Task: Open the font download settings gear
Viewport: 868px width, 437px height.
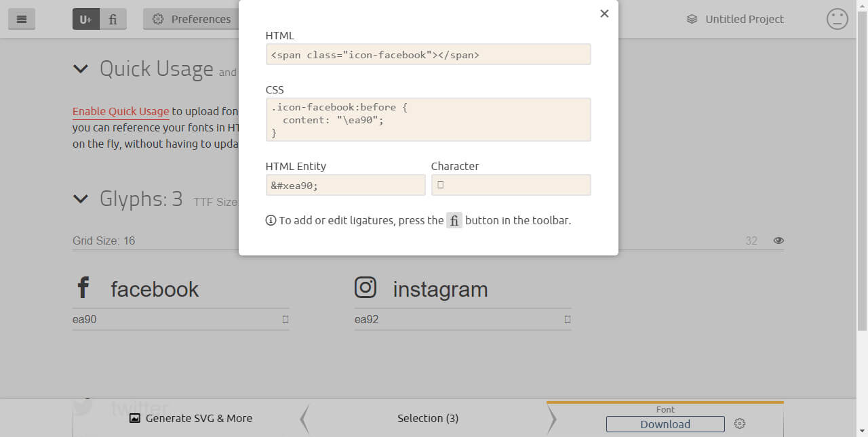Action: coord(739,423)
